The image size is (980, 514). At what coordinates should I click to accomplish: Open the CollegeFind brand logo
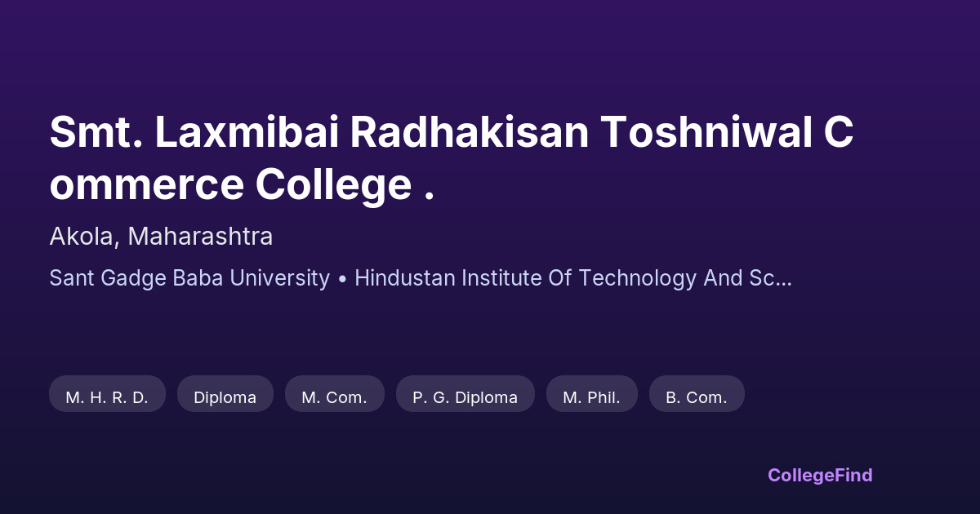(x=819, y=475)
